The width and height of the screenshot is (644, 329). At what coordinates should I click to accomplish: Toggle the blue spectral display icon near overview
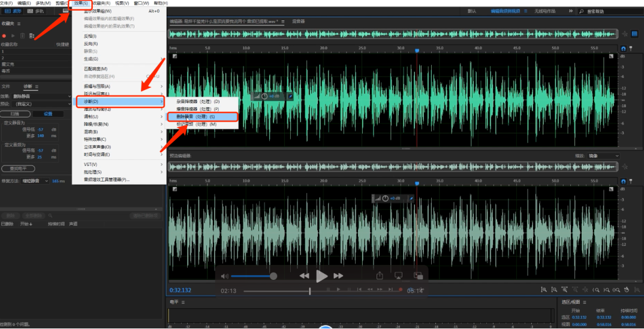click(x=634, y=34)
